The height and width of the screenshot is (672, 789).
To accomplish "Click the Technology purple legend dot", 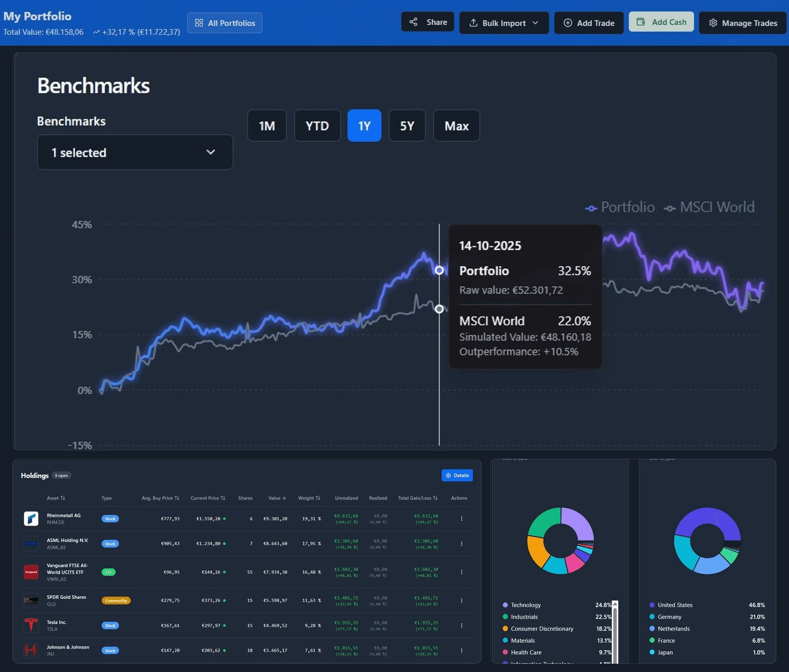I will coord(505,605).
